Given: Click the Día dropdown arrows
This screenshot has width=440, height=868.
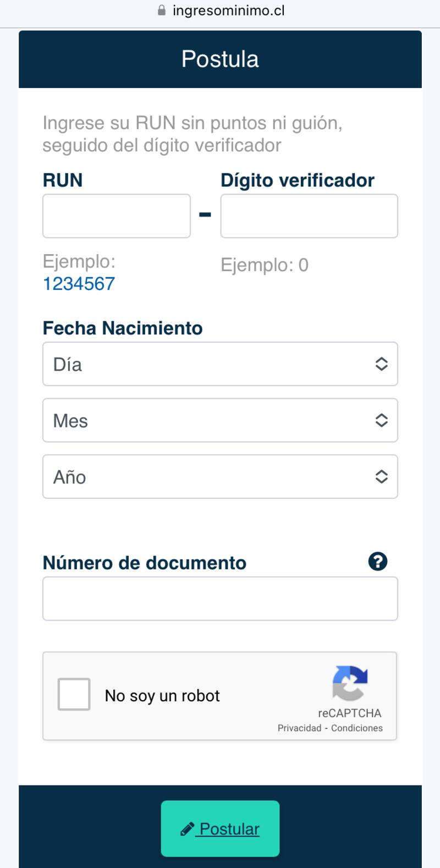Looking at the screenshot, I should [x=381, y=364].
